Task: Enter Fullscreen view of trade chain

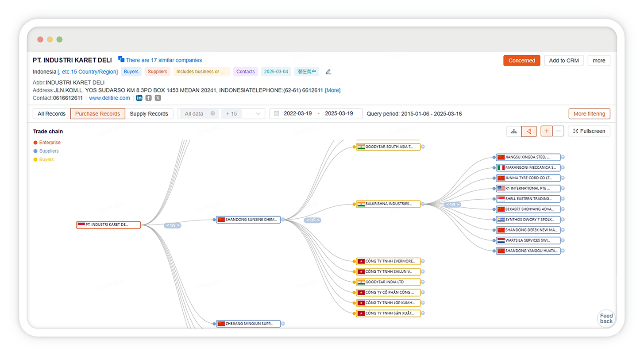Action: tap(589, 131)
